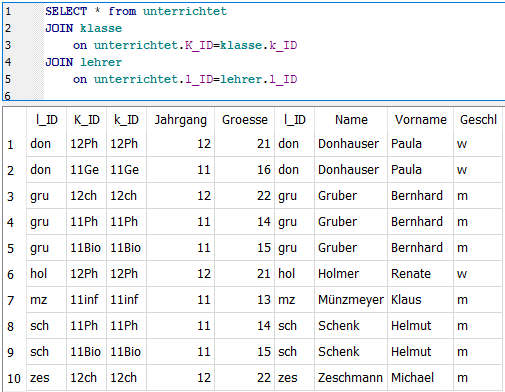Place cursor on empty editor line 6
Screen dimensions: 505x392
[273, 96]
